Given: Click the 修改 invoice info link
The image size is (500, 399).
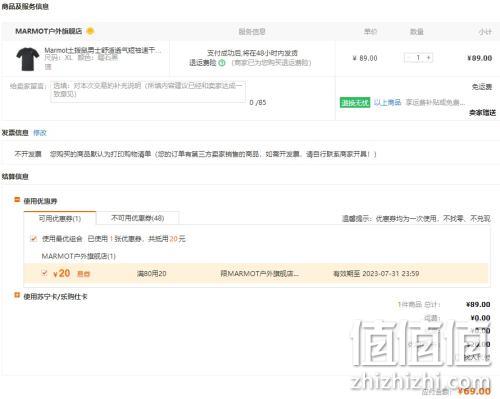Looking at the screenshot, I should pos(40,133).
